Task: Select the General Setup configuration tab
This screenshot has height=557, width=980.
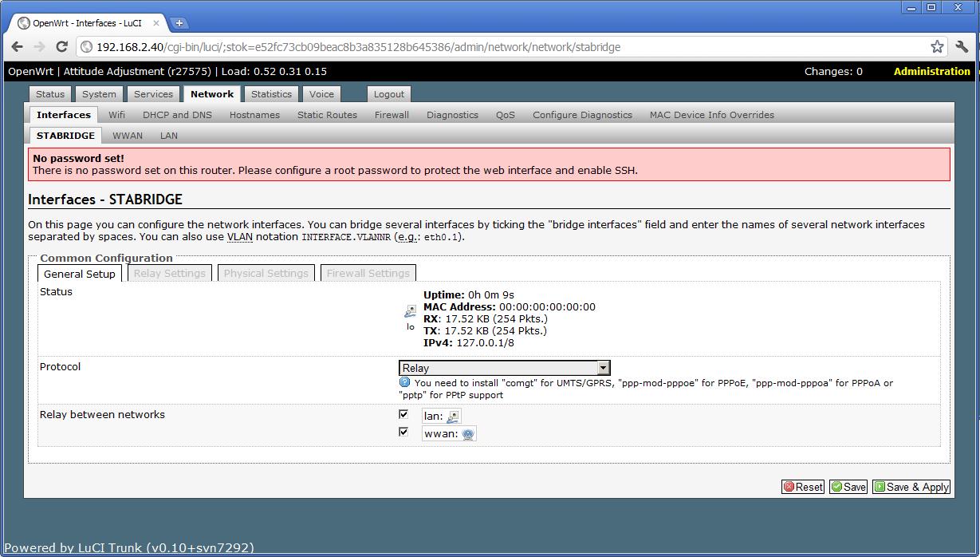Action: click(80, 274)
